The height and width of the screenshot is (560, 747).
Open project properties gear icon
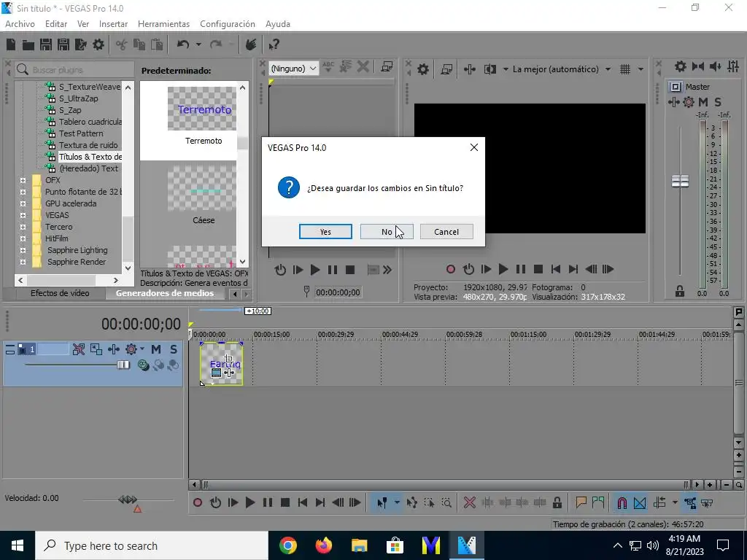(98, 44)
